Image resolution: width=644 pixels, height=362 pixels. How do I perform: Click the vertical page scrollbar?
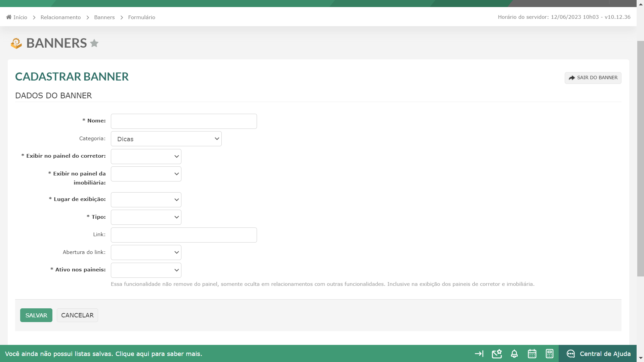(x=640, y=159)
